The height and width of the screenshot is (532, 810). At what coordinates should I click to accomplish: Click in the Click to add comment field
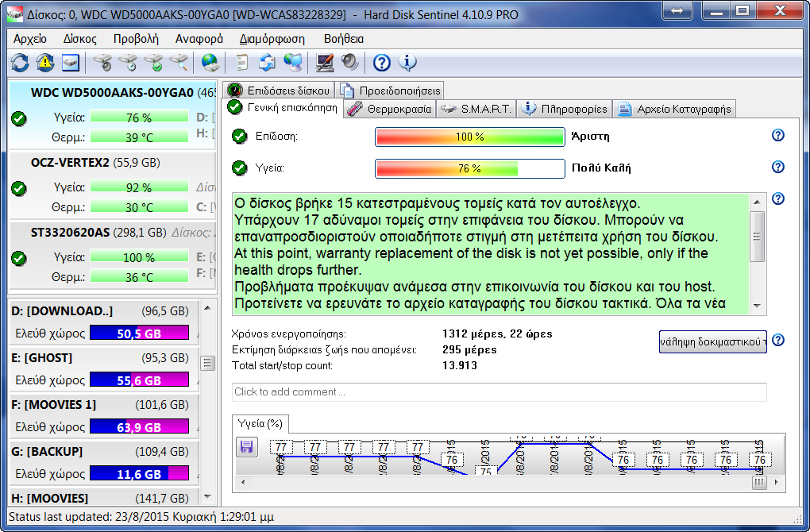(499, 392)
